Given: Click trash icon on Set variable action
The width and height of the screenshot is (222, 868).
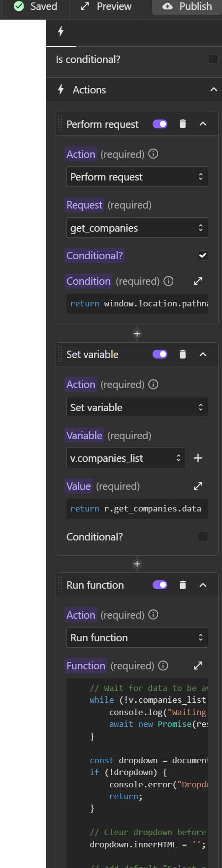Looking at the screenshot, I should (x=183, y=354).
